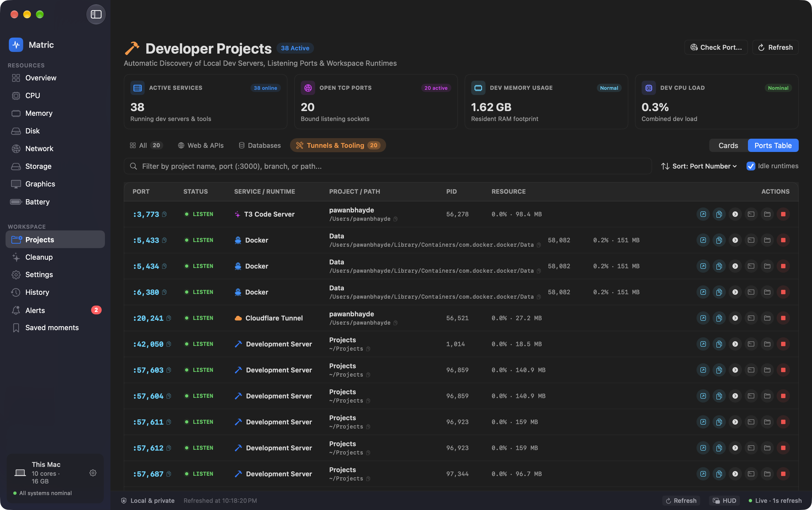Open port 3,773 in browser

[703, 214]
